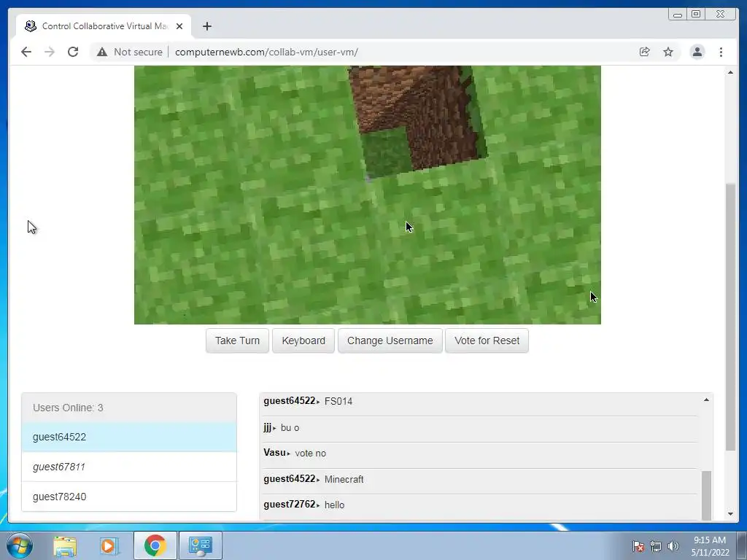Select the Control Collaborative Virtual Machine tab
Screen dimensions: 747x560
click(x=104, y=26)
